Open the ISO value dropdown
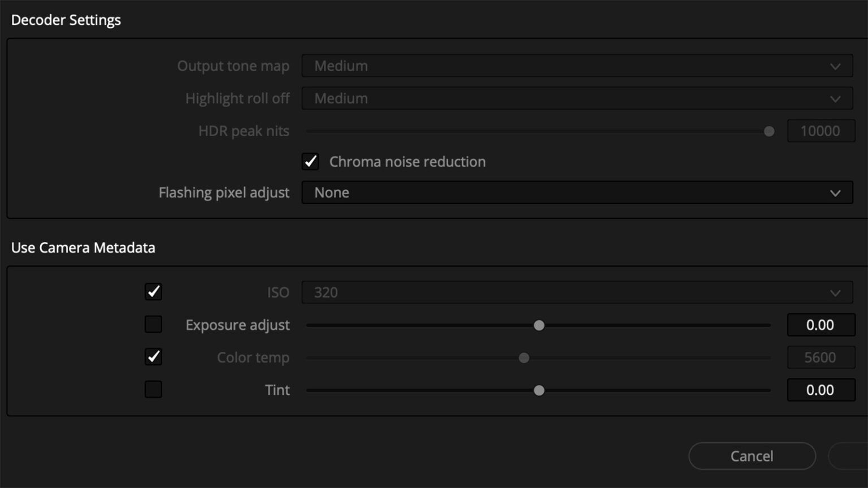The image size is (868, 488). [x=578, y=292]
